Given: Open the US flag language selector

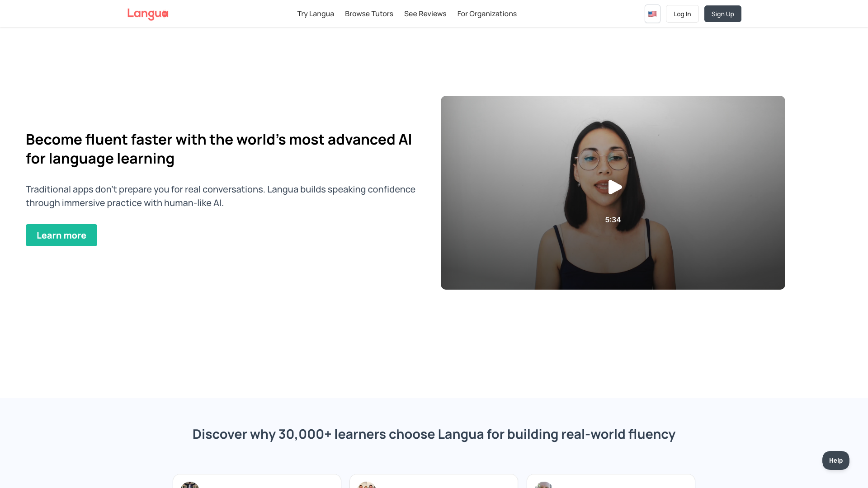Looking at the screenshot, I should point(652,14).
